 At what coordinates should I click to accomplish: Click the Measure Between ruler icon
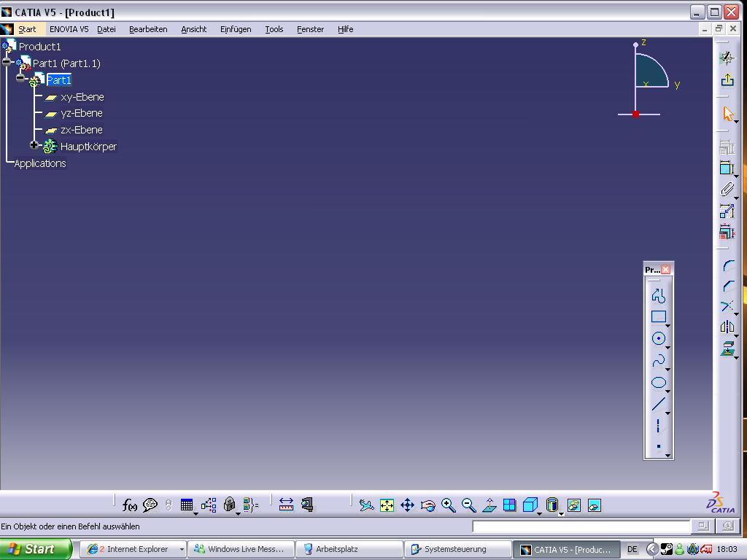pyautogui.click(x=286, y=505)
